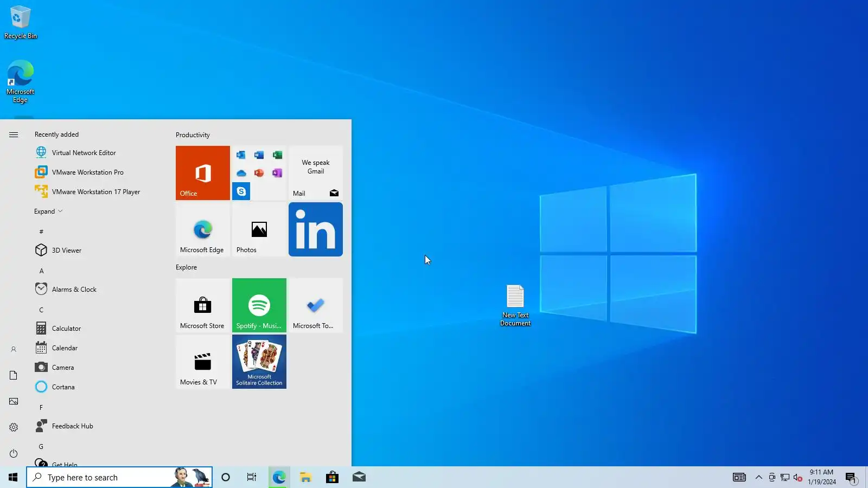Open the Microsoft To Do tile
Viewport: 868px width, 488px height.
[316, 305]
